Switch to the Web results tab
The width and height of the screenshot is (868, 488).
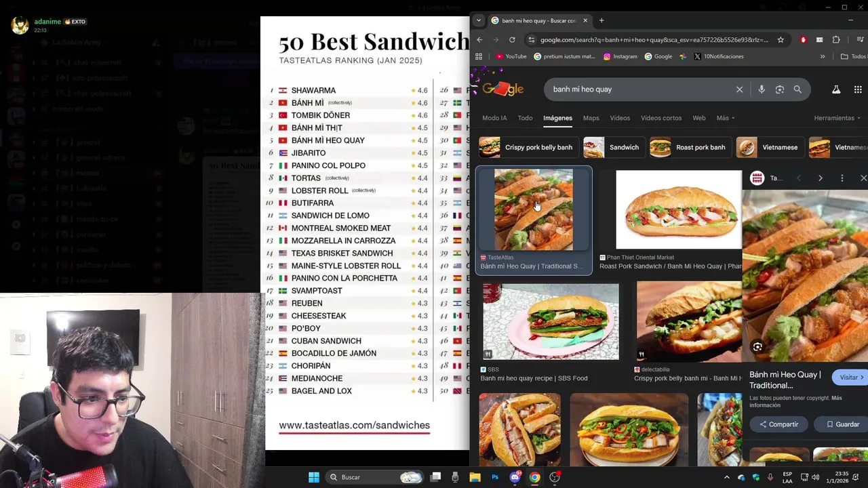pyautogui.click(x=698, y=118)
